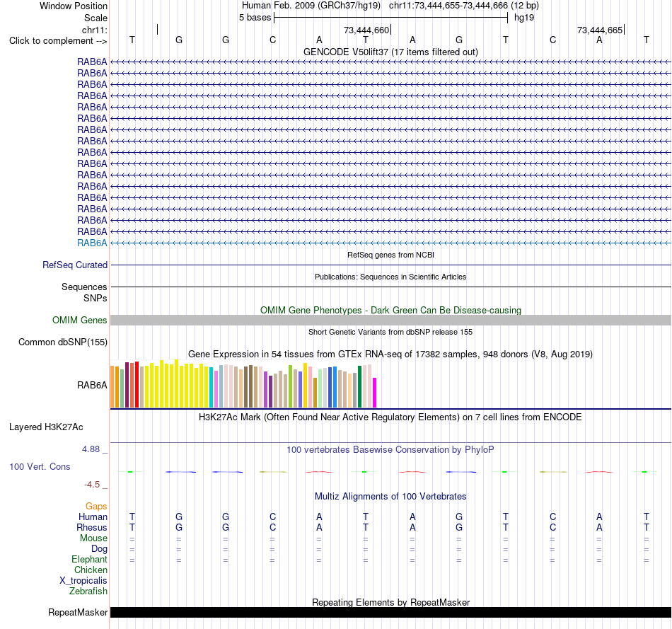Click the Common dbSNP(155) track label
Image resolution: width=672 pixels, height=629 pixels.
tap(62, 342)
